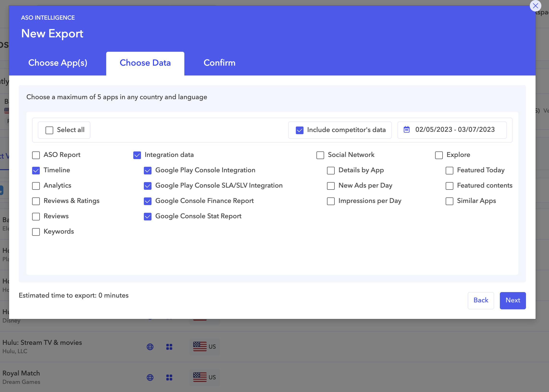Close the New Export dialog
This screenshot has height=392, width=549.
pyautogui.click(x=535, y=6)
